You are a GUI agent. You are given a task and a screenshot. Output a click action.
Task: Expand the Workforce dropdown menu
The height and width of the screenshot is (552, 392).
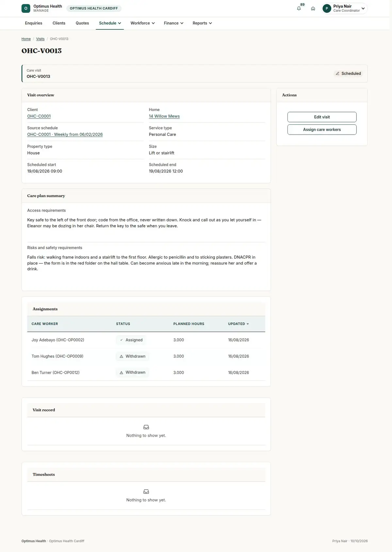[142, 23]
